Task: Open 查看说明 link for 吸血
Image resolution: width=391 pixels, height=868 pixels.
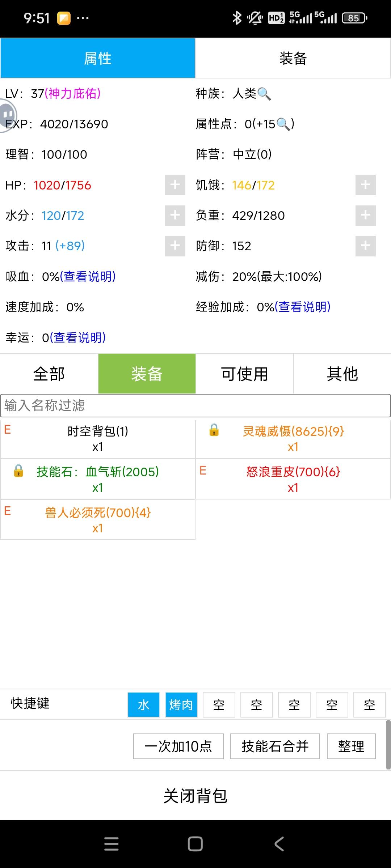Action: (x=88, y=277)
